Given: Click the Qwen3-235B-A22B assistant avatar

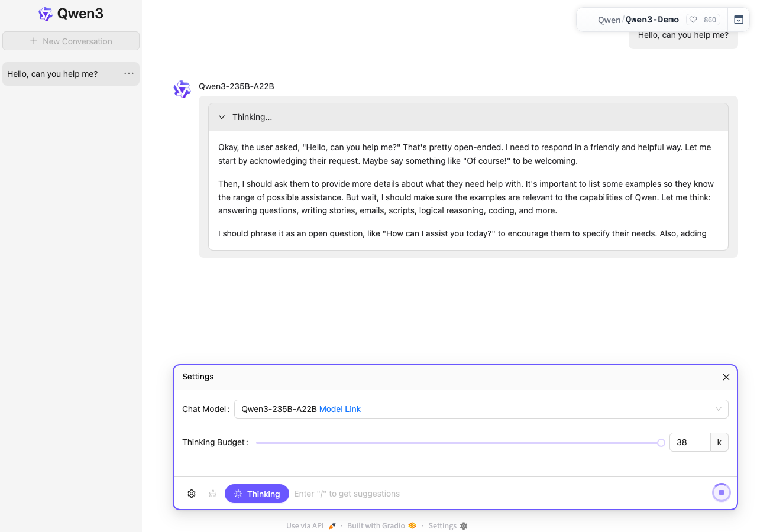Looking at the screenshot, I should click(x=182, y=89).
